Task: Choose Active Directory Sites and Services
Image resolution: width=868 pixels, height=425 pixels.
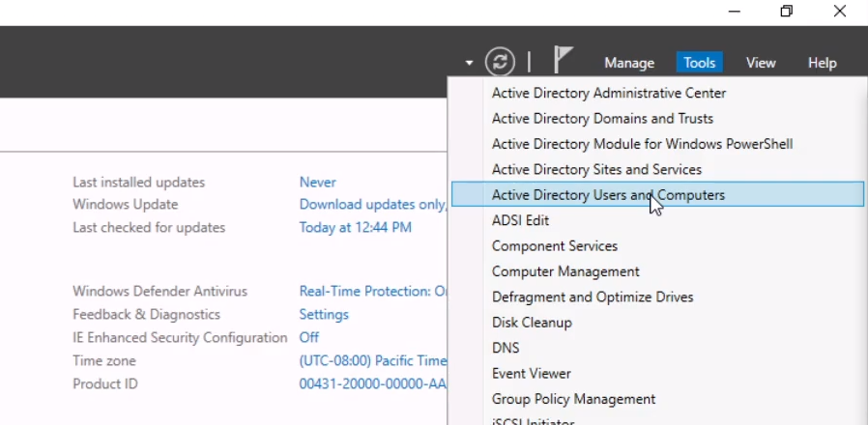Action: (596, 169)
